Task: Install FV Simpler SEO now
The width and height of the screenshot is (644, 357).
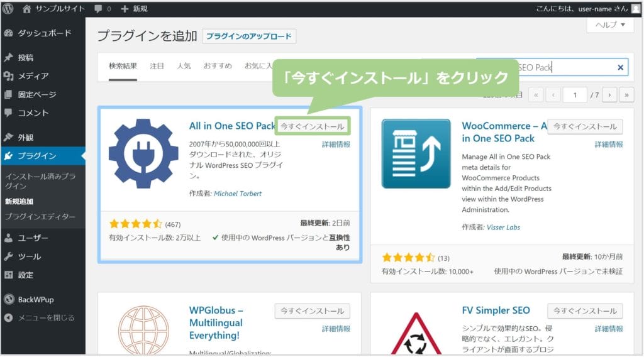Action: click(x=585, y=311)
